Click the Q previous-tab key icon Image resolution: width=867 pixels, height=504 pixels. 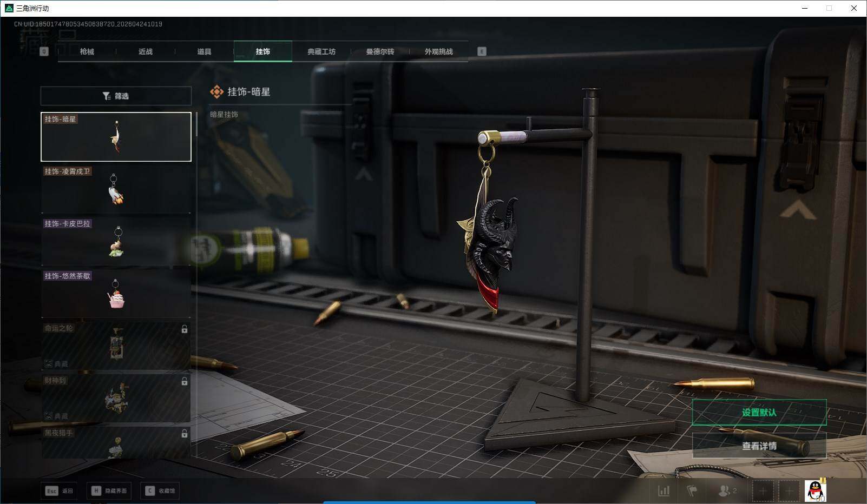(x=44, y=51)
